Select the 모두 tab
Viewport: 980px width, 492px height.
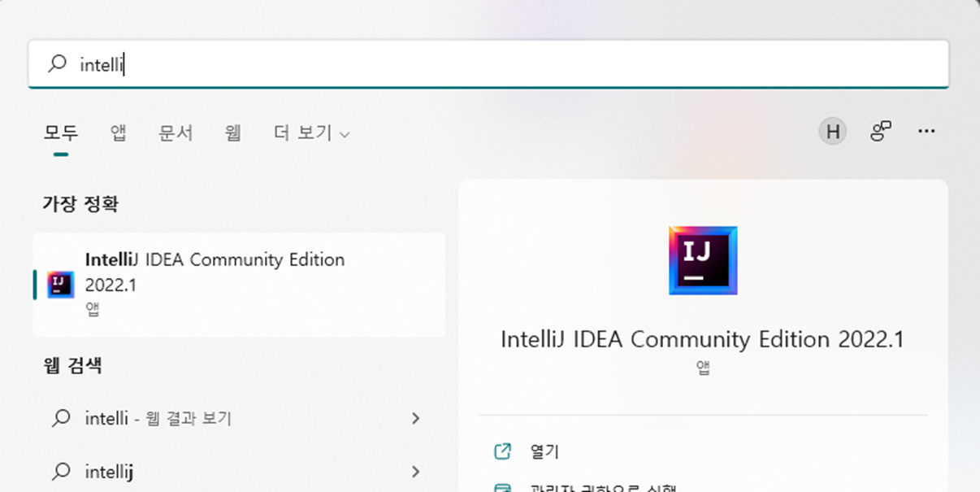pyautogui.click(x=61, y=133)
